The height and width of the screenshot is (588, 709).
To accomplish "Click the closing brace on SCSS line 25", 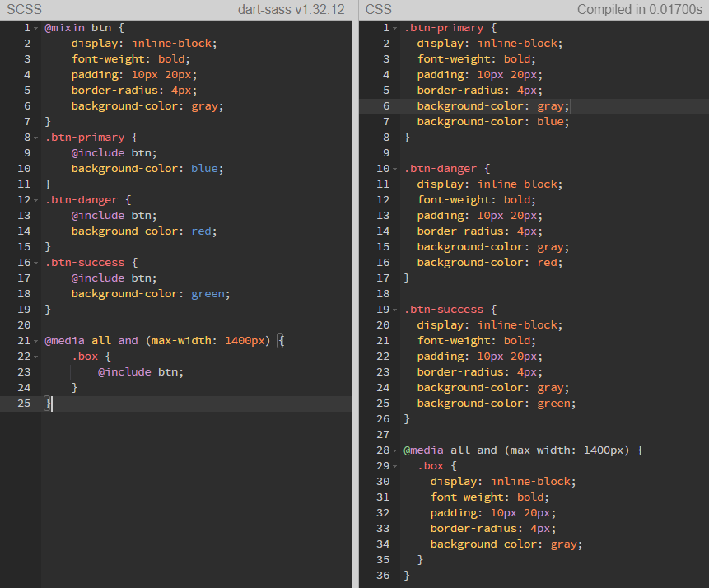I will tap(48, 403).
